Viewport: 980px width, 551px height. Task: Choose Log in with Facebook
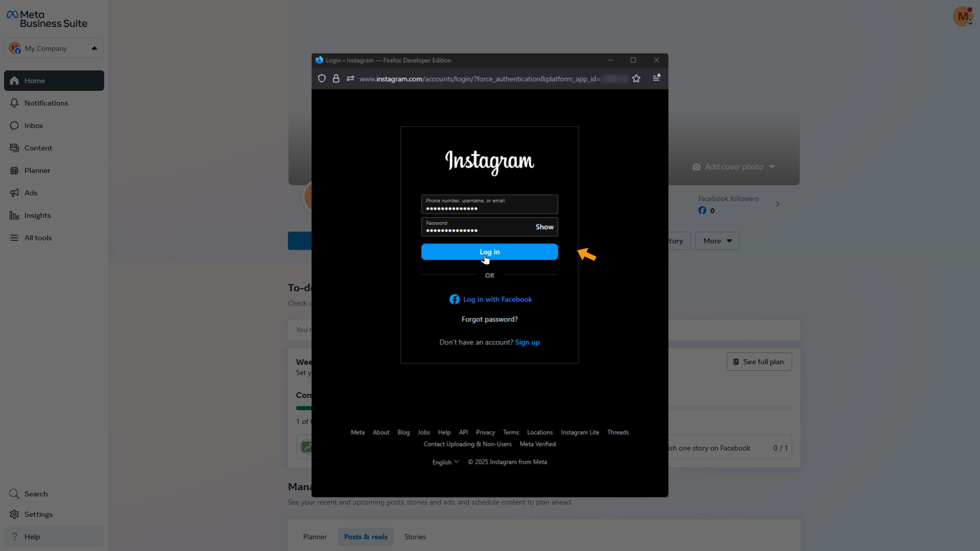[x=491, y=299]
